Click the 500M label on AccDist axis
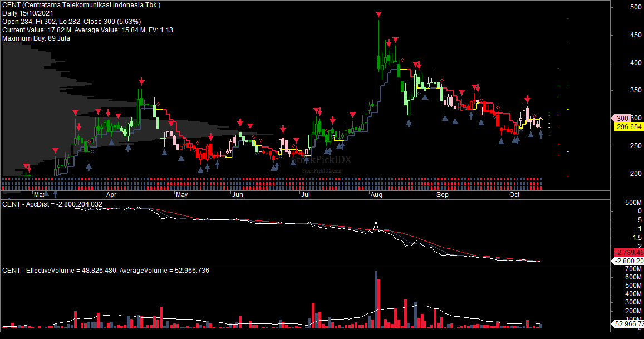The image size is (644, 339). point(633,203)
